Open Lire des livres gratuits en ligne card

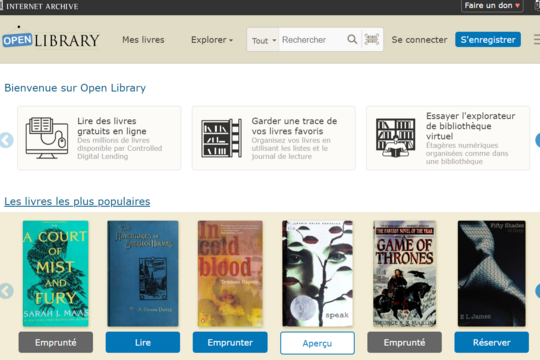coord(100,138)
